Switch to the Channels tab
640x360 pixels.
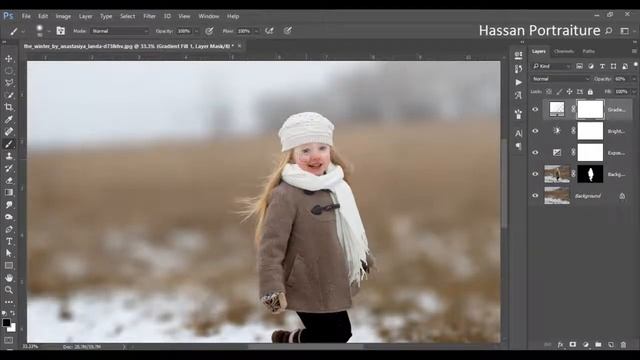(x=564, y=51)
